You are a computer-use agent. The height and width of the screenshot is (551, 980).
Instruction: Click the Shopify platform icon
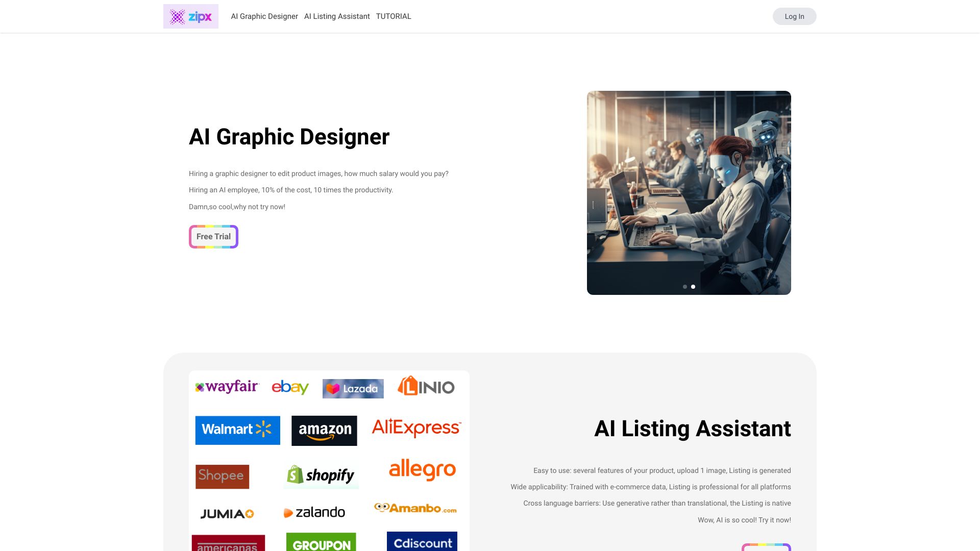(320, 474)
